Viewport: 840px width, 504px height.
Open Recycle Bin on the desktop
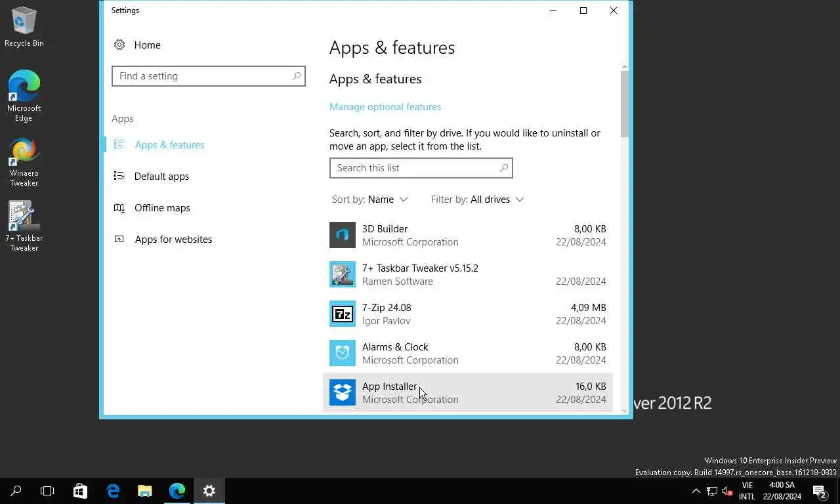coord(24,27)
